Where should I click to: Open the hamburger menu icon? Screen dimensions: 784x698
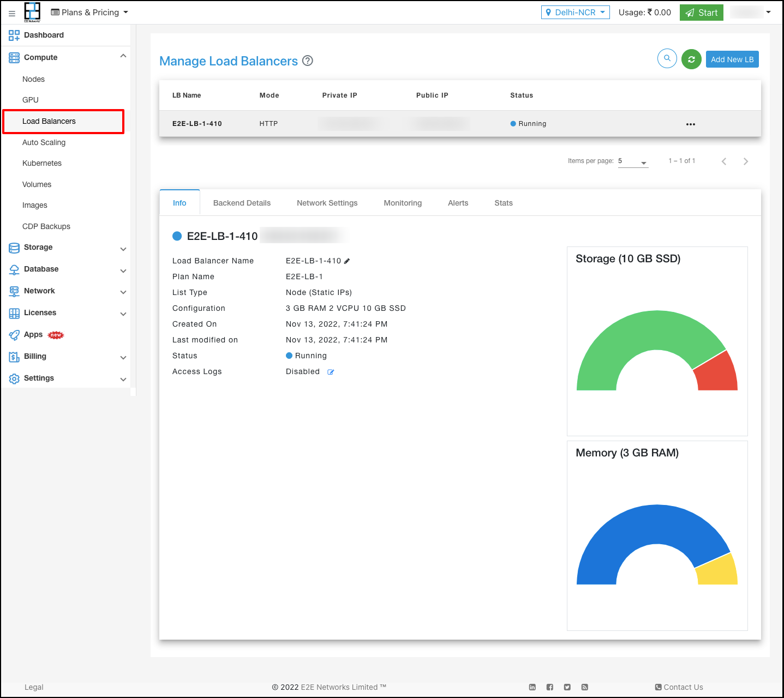pos(12,13)
